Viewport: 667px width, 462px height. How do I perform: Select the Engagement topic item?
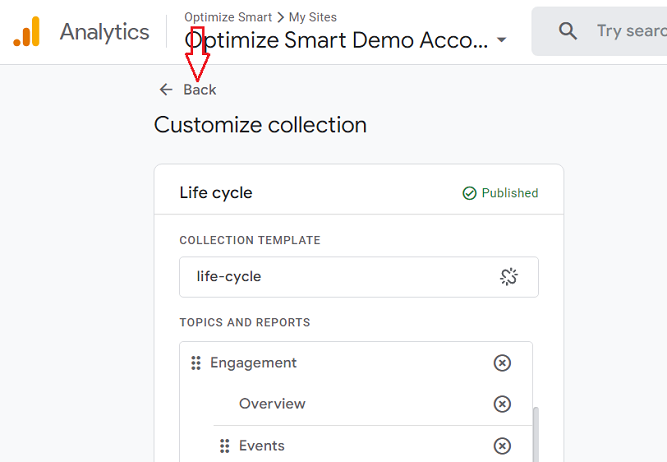tap(254, 363)
